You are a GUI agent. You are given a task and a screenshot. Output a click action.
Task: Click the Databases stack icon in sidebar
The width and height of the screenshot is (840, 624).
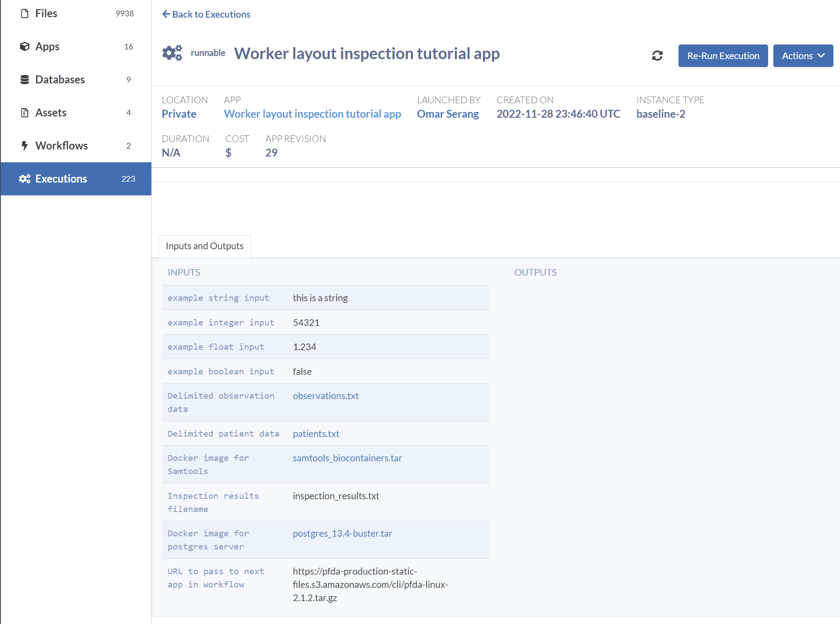tap(25, 79)
